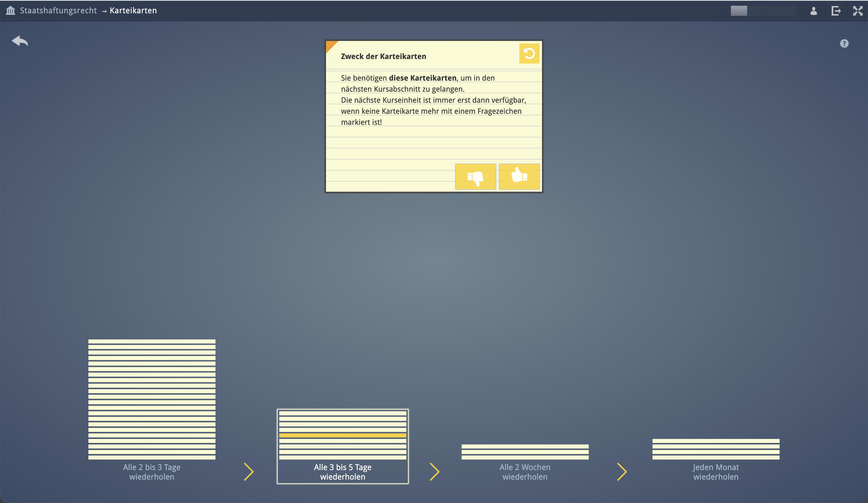Select the Alle 2 bis 3 Tage wiederholen stack
This screenshot has width=868, height=503.
[x=151, y=400]
